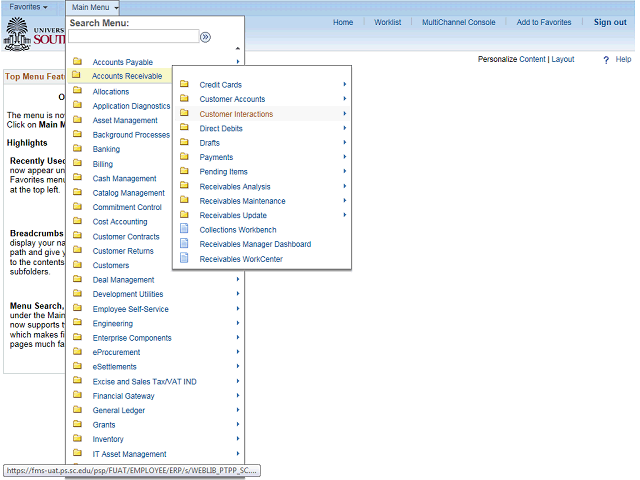Expand the Payments submenu arrow
This screenshot has width=640, height=480.
[x=344, y=157]
